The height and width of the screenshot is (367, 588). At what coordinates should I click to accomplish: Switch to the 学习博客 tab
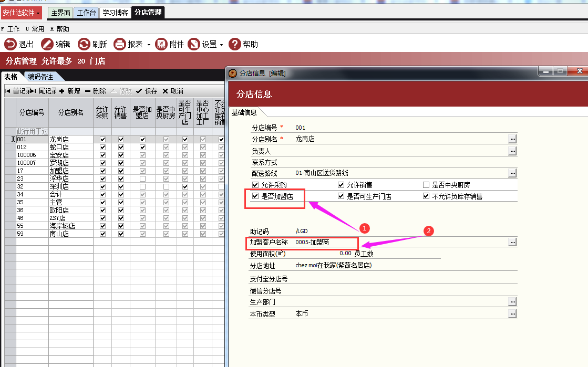pos(115,13)
